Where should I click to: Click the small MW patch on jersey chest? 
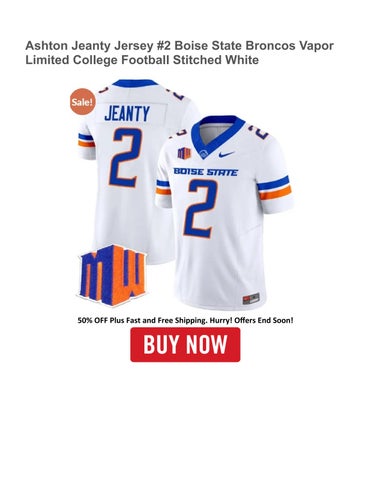point(184,153)
